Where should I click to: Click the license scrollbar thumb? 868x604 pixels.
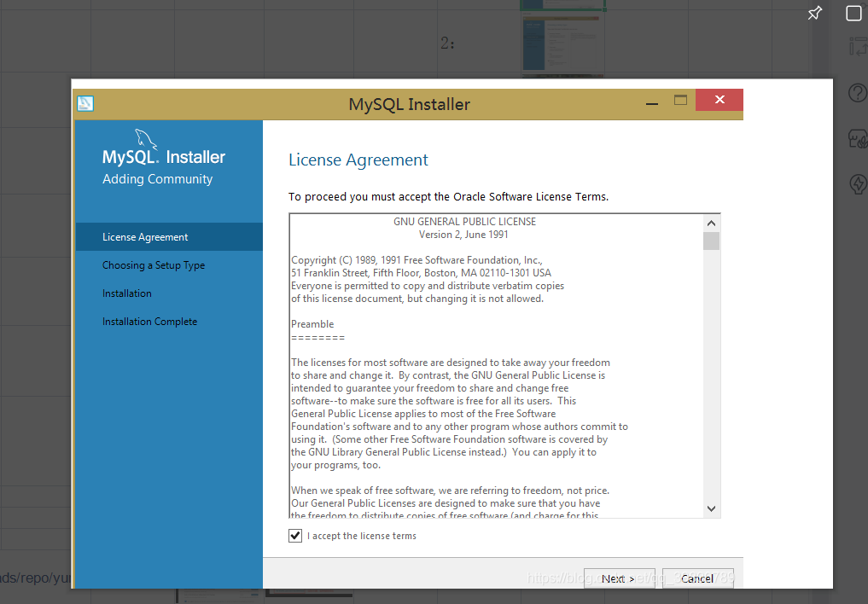point(711,241)
